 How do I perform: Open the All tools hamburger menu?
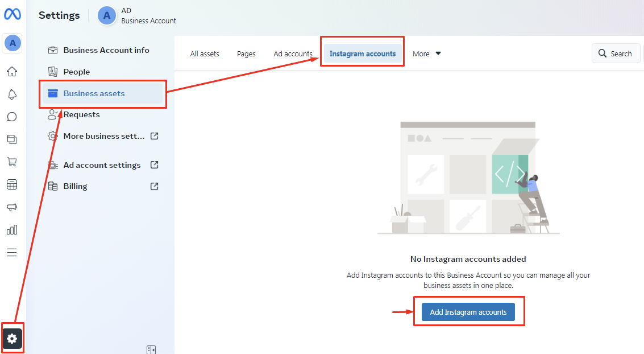pyautogui.click(x=12, y=252)
